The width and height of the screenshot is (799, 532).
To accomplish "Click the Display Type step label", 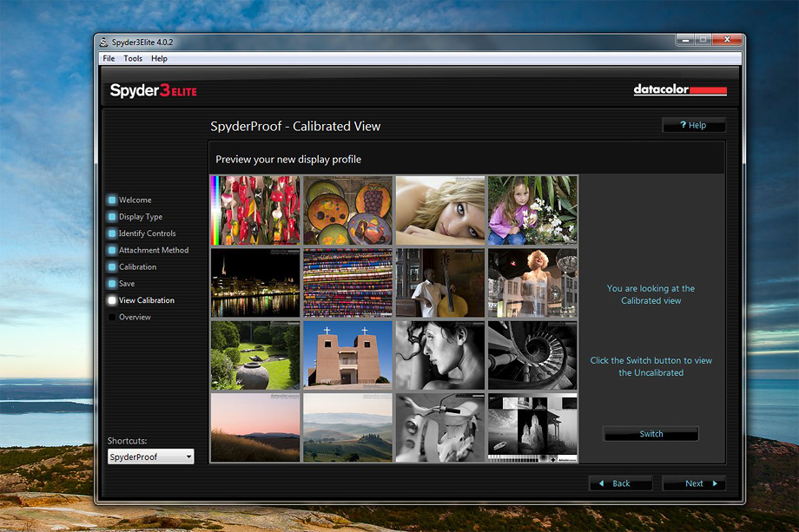I will [x=141, y=217].
